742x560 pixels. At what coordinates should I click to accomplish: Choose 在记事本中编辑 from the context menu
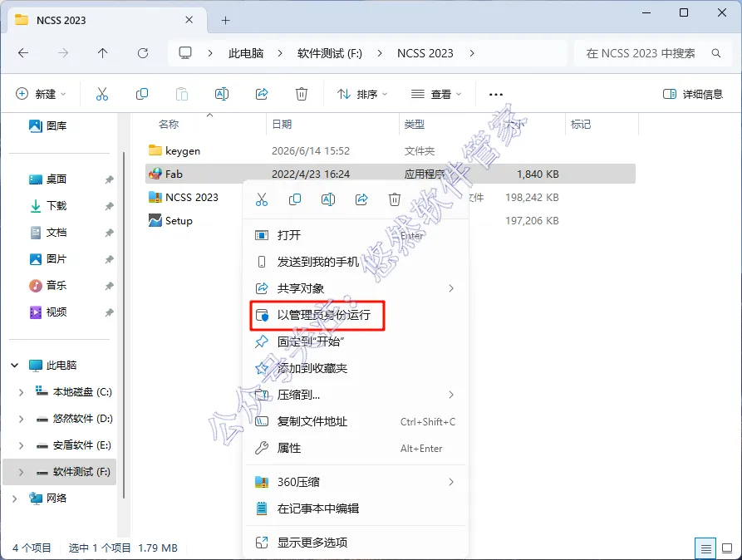pos(356,508)
